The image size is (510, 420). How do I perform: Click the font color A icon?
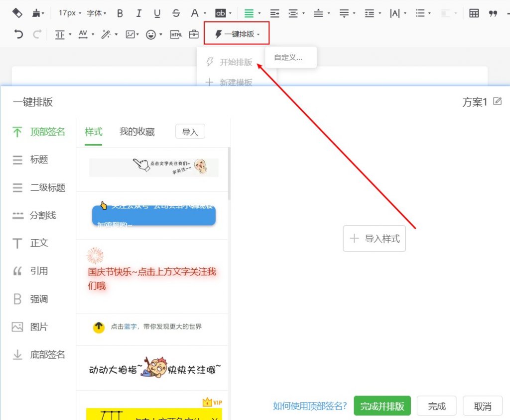point(195,13)
